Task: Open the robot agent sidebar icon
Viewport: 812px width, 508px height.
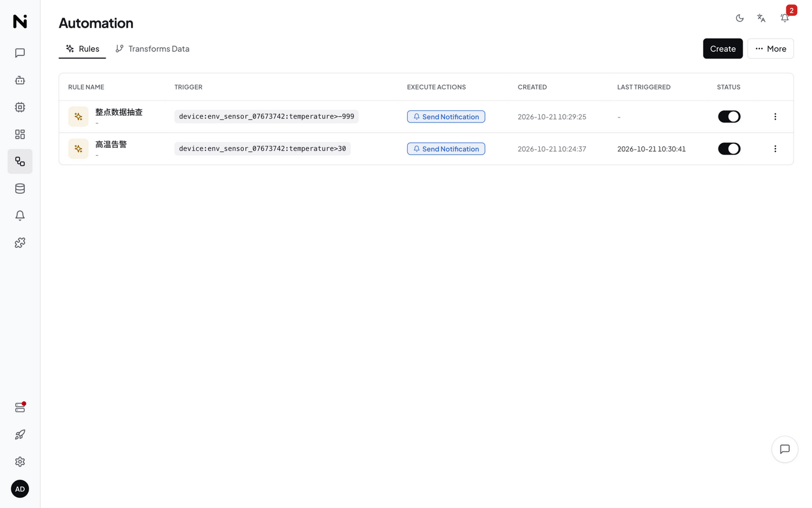Action: point(20,80)
